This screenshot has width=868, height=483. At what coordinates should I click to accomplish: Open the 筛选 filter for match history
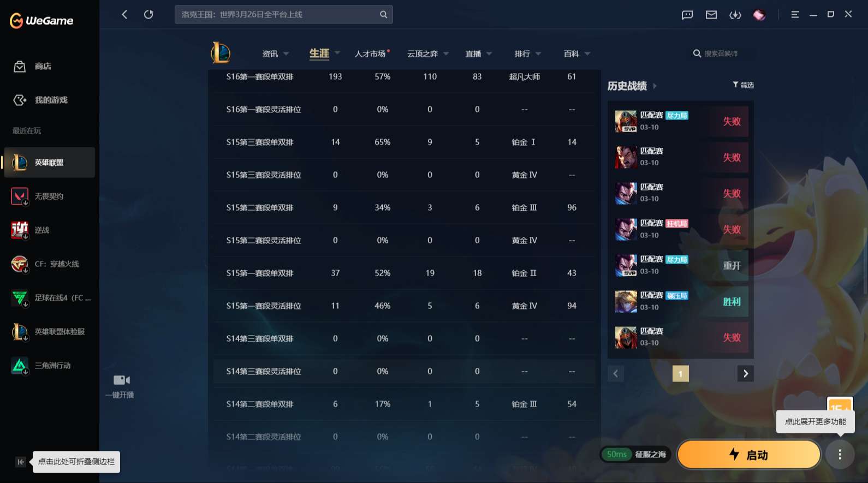point(743,85)
